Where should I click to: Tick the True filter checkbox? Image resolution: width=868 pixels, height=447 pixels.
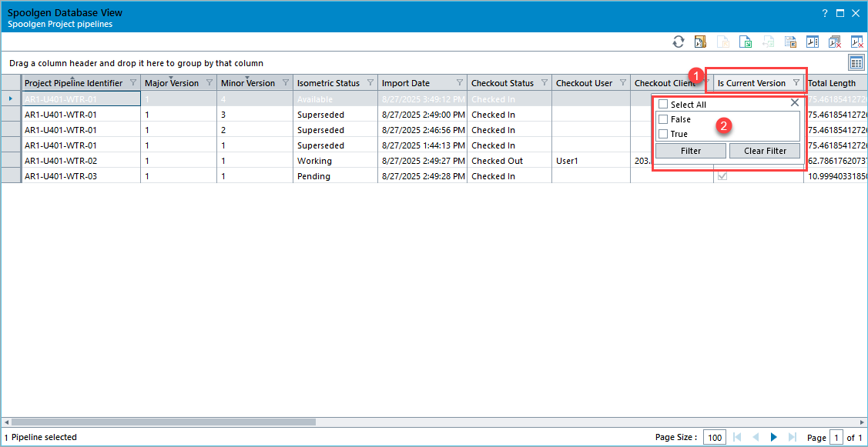pyautogui.click(x=663, y=134)
